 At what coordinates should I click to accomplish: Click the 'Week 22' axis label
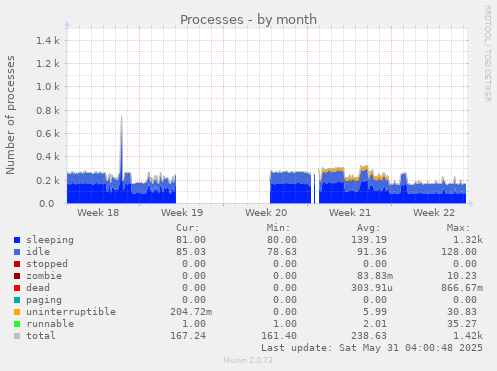[434, 213]
